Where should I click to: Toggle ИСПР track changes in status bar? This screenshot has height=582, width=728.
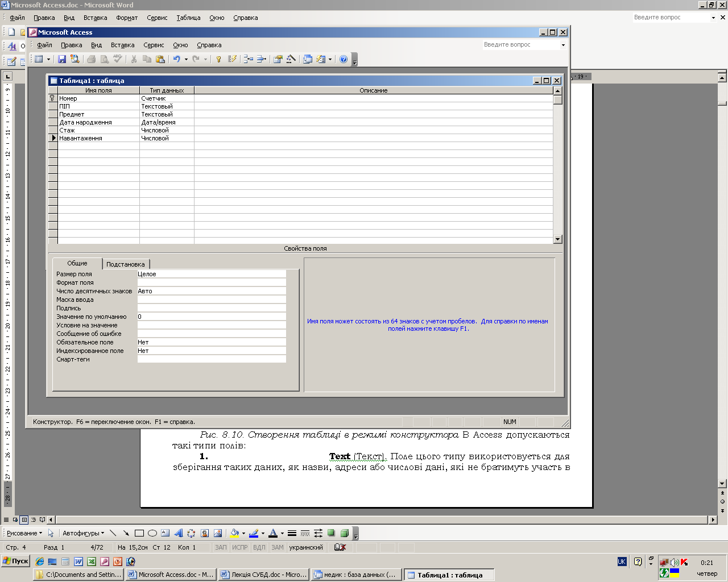239,547
